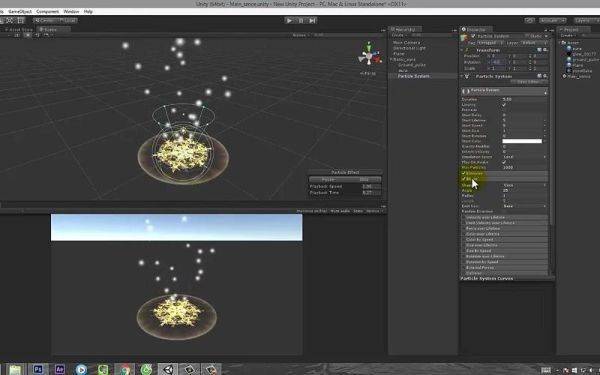Open the Shape type dropdown
The image size is (600, 375).
coord(524,185)
